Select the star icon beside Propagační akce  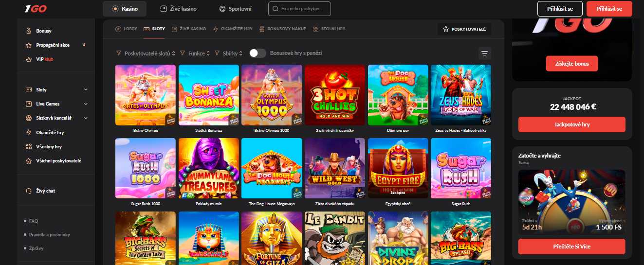click(x=28, y=45)
